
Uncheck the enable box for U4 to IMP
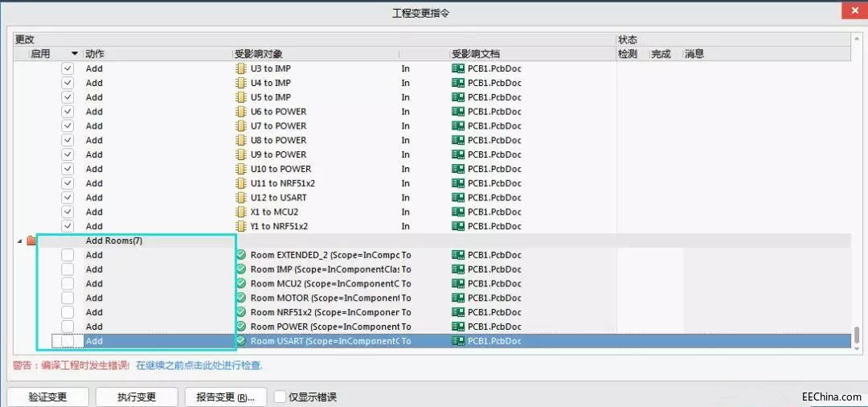point(68,83)
